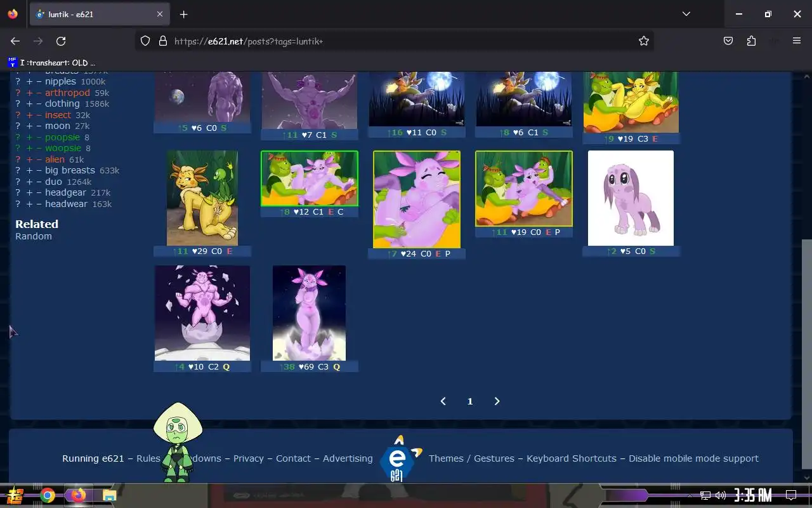Screen dimensions: 812x508
Task: Click the Random link under Related
Action: click(34, 236)
